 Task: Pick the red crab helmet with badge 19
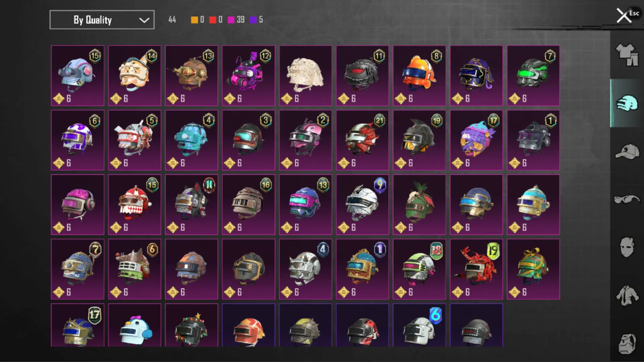476,269
